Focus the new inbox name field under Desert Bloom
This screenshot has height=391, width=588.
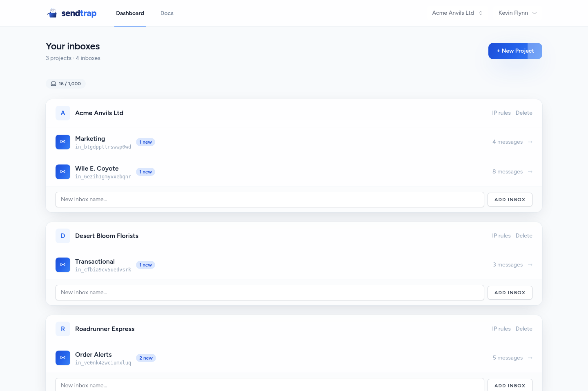(x=270, y=293)
